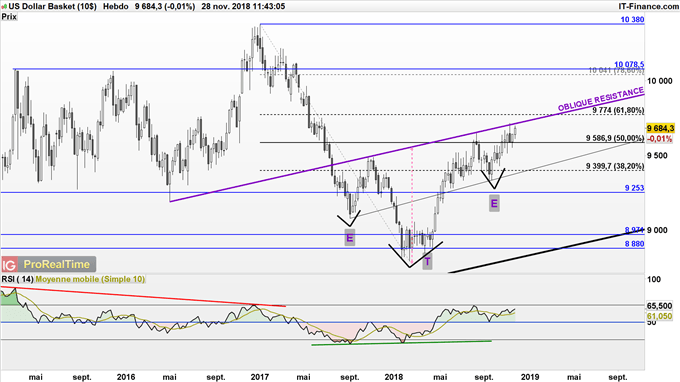Select the red descending RSI trendline
680x382 pixels.
pos(143,297)
